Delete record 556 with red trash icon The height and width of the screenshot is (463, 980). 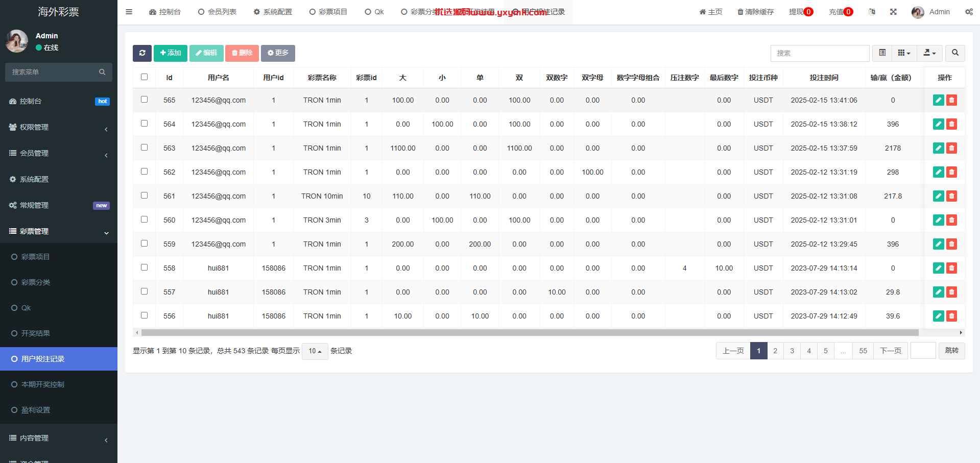(951, 316)
